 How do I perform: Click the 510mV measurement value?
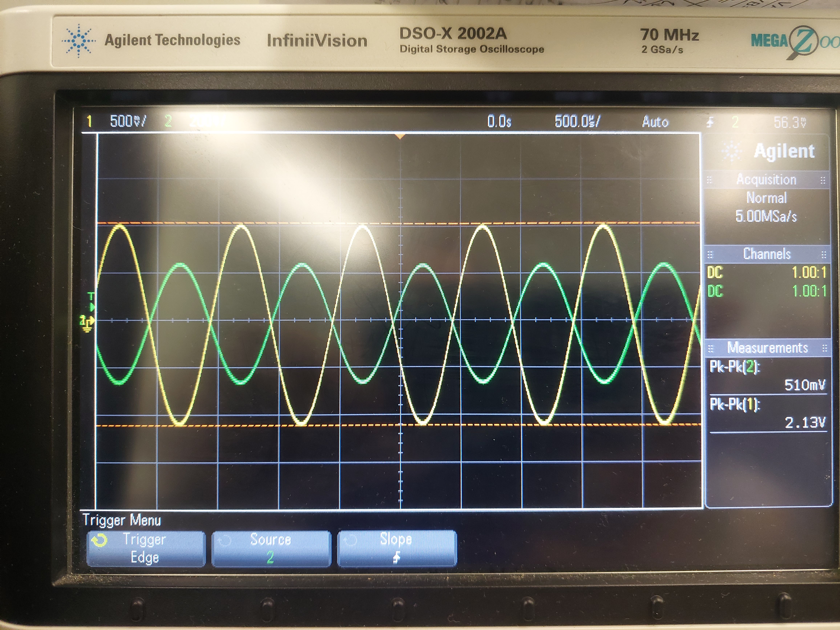tap(805, 385)
